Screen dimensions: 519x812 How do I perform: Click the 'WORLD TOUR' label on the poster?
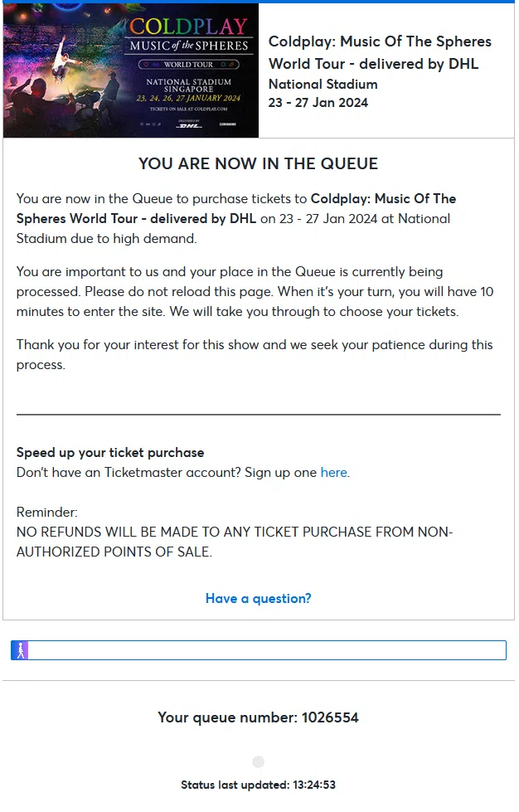(189, 64)
